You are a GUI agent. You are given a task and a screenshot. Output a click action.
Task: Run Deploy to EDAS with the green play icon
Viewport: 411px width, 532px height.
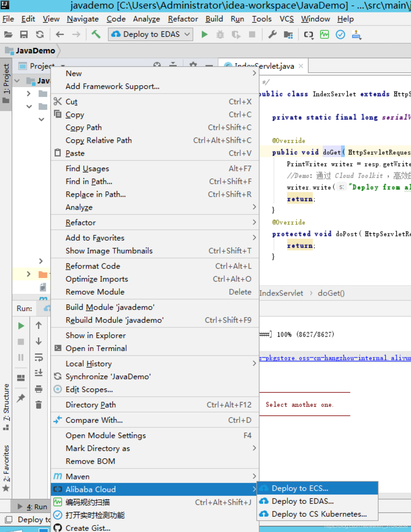point(204,34)
